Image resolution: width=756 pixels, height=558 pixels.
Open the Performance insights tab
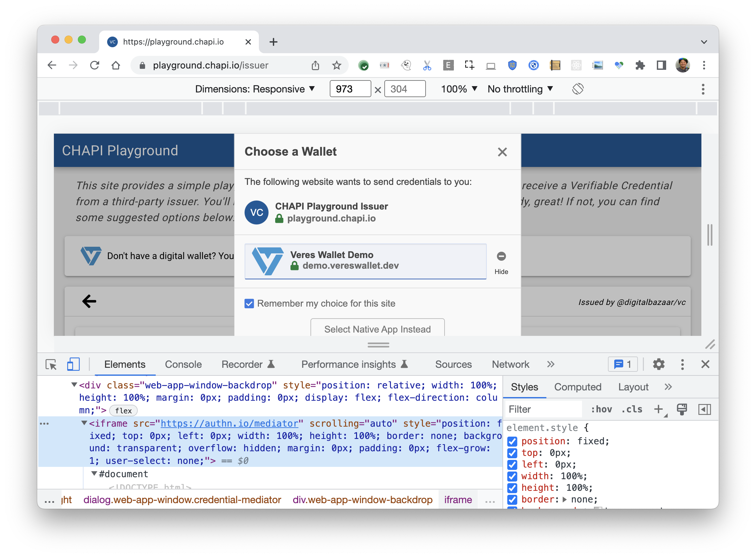coord(354,364)
